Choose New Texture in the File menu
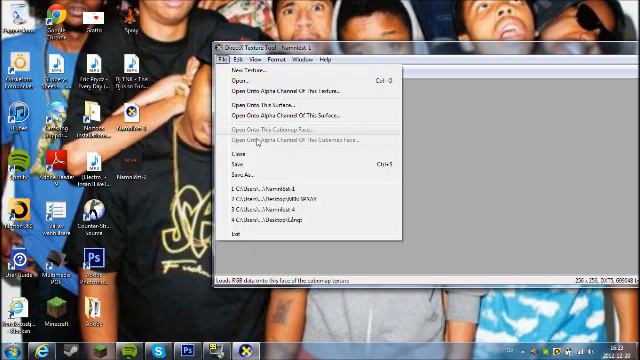The width and height of the screenshot is (640, 360). pyautogui.click(x=249, y=70)
